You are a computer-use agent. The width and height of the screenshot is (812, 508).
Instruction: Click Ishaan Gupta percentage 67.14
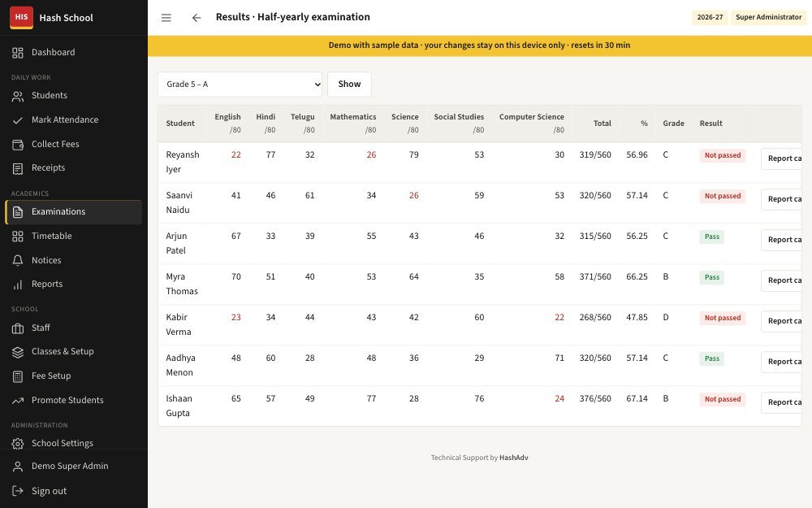pyautogui.click(x=637, y=398)
